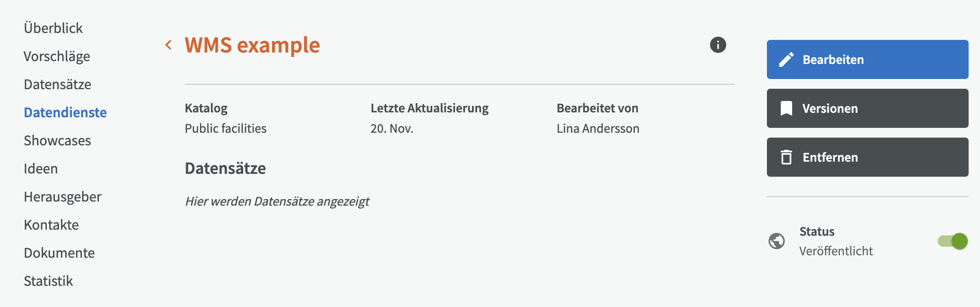Toggle the Veröffentlicht status switch
Screen dimensions: 980x307
coord(952,241)
